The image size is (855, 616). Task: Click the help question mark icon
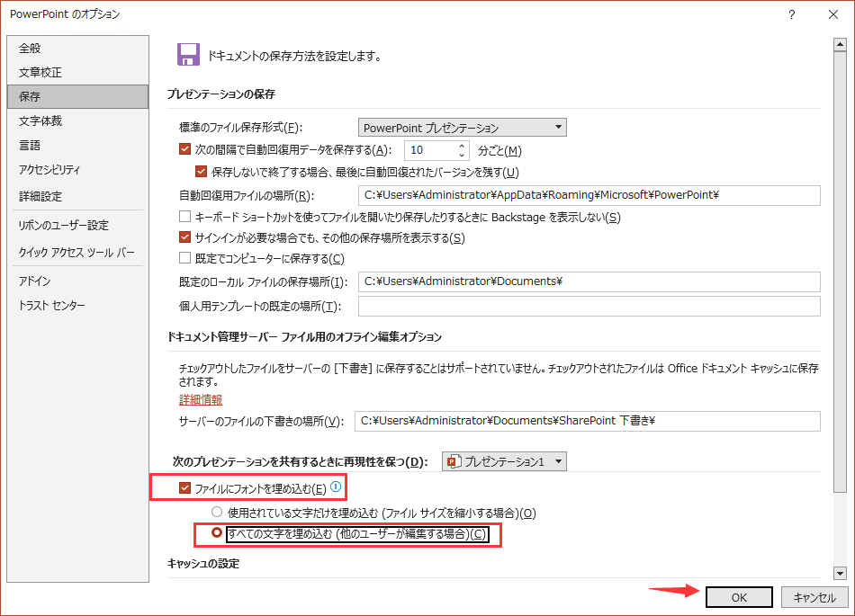pos(790,14)
